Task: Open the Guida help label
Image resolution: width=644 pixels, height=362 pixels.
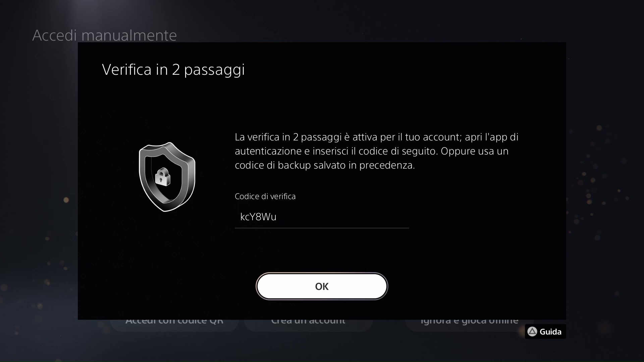Action: (x=550, y=331)
